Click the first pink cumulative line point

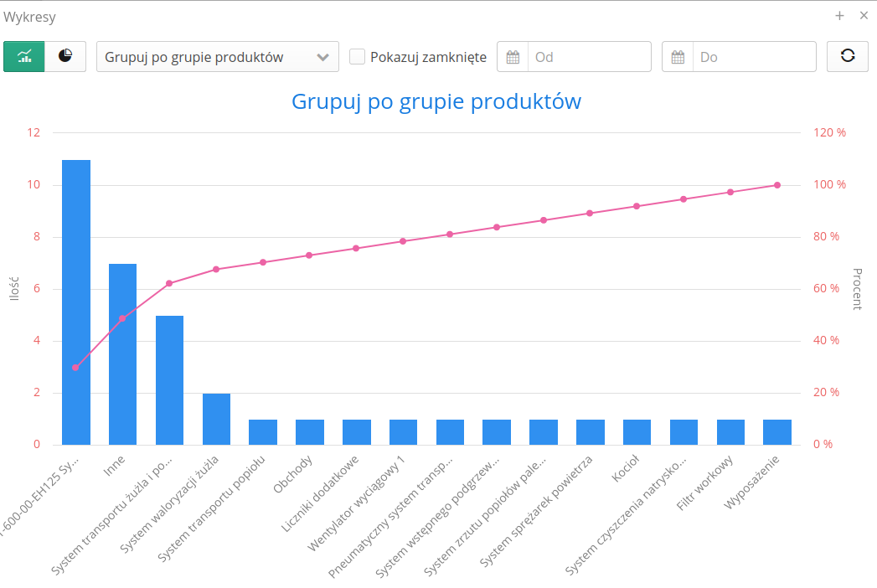click(75, 368)
